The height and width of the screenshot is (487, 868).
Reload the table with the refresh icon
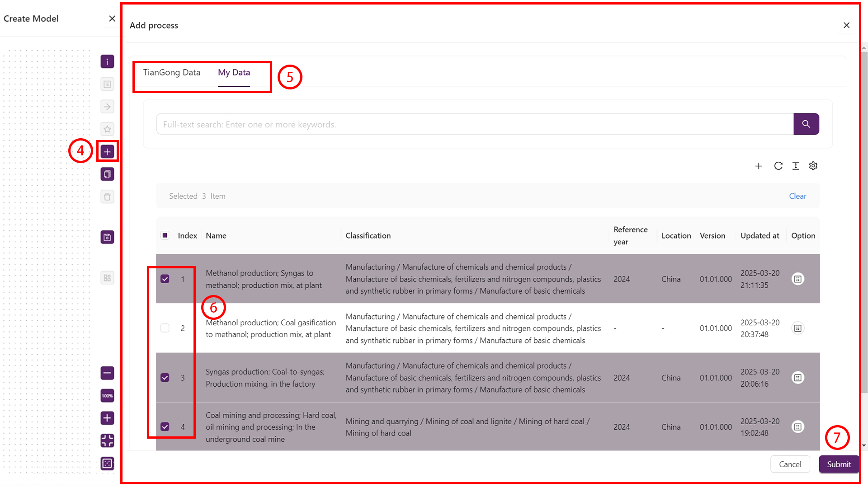tap(778, 166)
